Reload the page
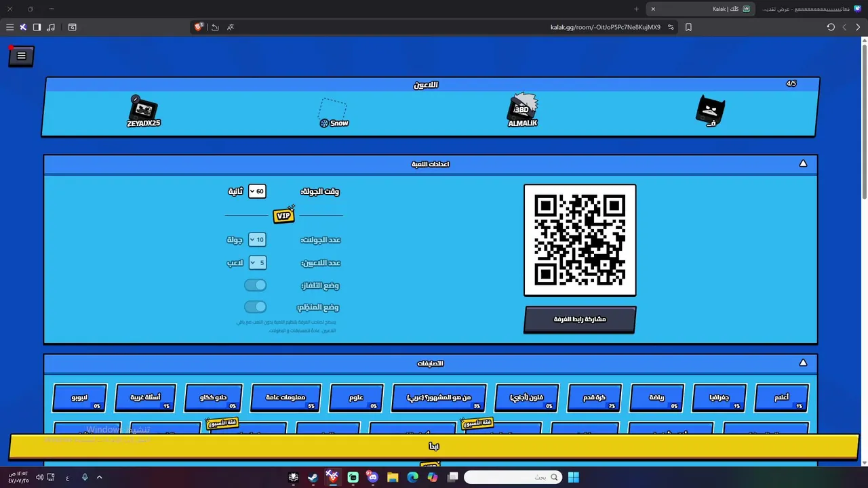The height and width of the screenshot is (488, 868). point(831,27)
